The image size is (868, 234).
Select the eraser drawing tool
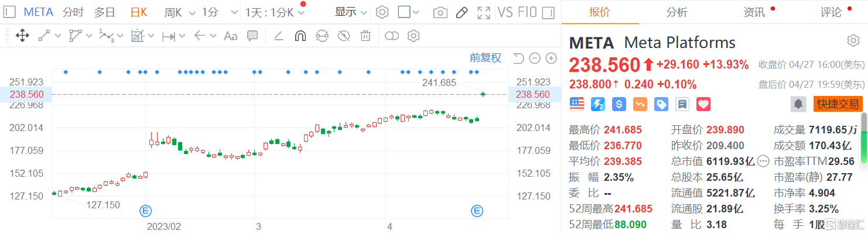coord(279,36)
